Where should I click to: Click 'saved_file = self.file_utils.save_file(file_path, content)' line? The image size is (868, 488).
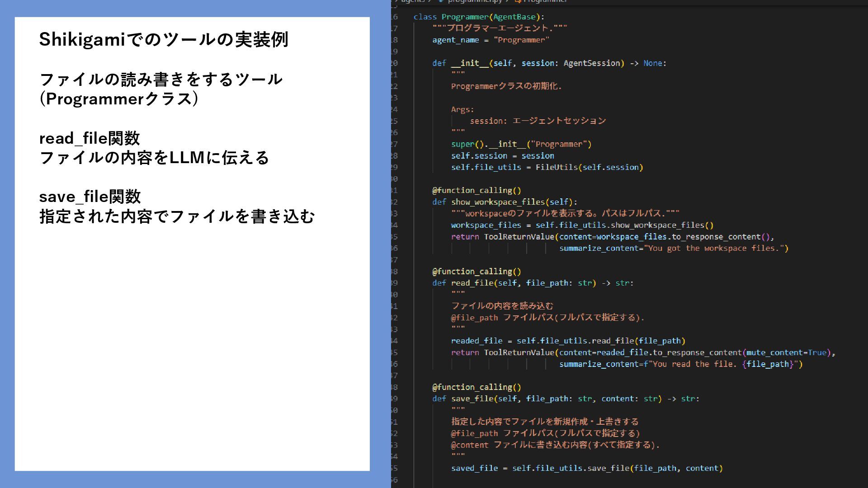pos(586,468)
